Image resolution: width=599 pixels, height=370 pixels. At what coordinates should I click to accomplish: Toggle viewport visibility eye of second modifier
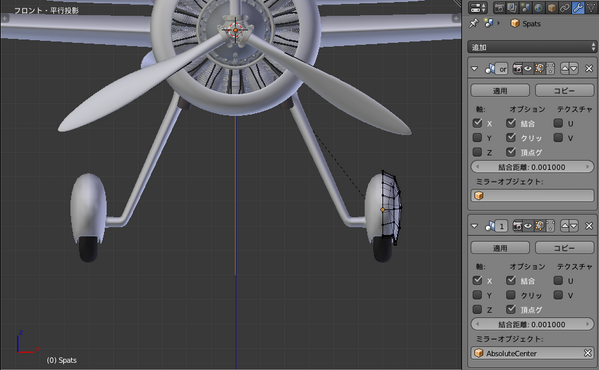528,226
